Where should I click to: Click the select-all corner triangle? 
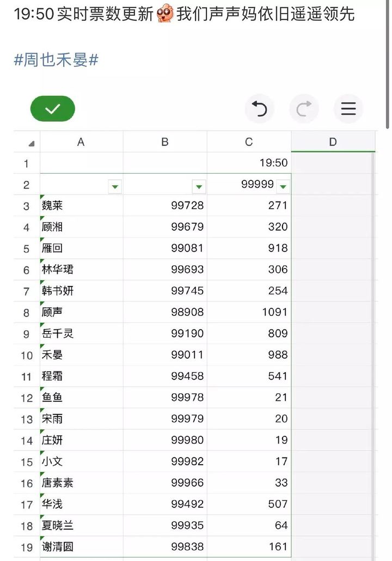coord(32,144)
